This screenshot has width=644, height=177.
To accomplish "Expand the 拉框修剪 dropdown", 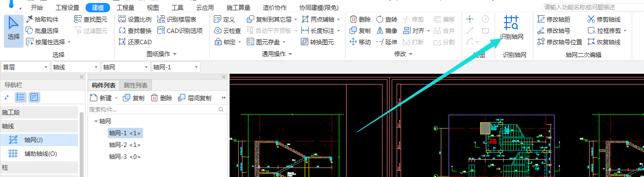I will tap(624, 31).
